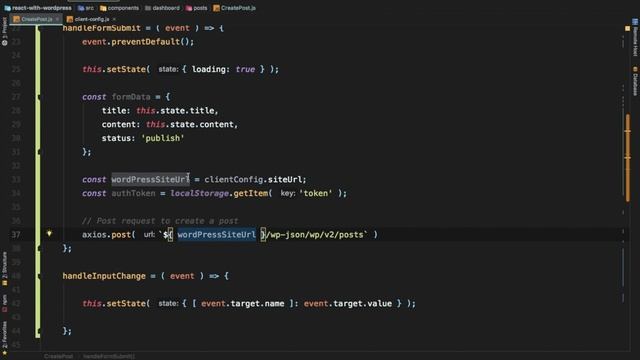Click the orange warning stripe in scrollbar
Screen dimensions: 640x360
click(x=628, y=158)
